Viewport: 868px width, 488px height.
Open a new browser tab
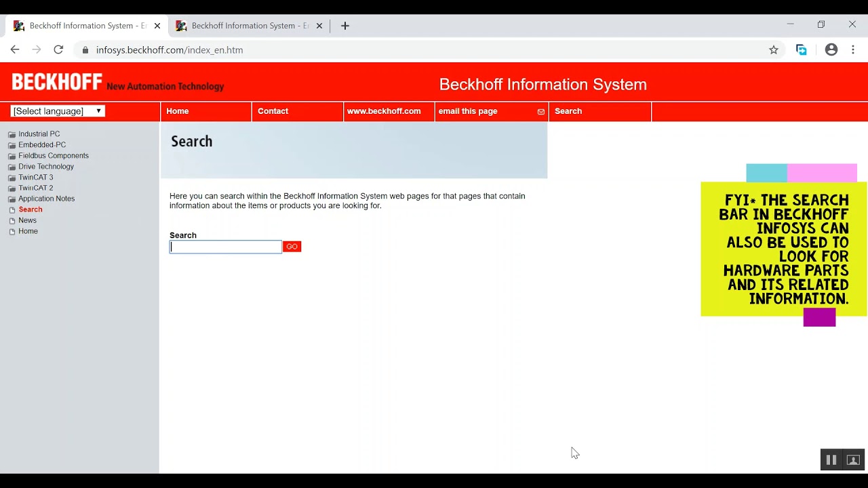(x=345, y=26)
